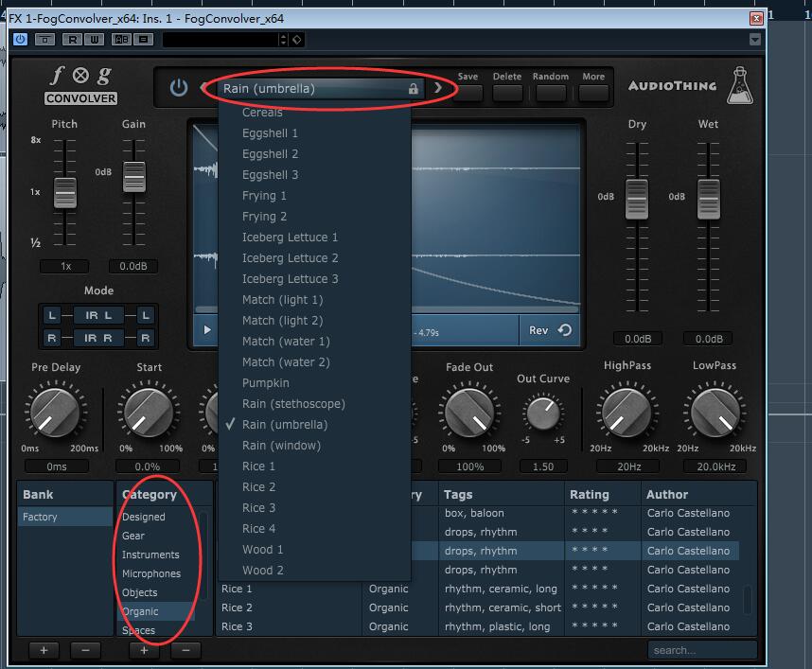The image size is (812, 669).
Task: Select Wood 2 from the preset menu
Action: pos(314,571)
